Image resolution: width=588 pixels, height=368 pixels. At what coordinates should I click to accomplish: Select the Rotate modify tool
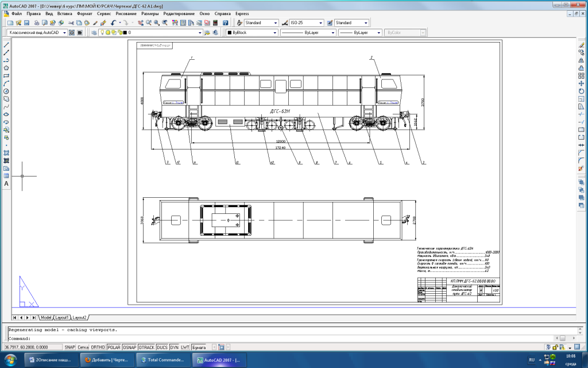(581, 91)
